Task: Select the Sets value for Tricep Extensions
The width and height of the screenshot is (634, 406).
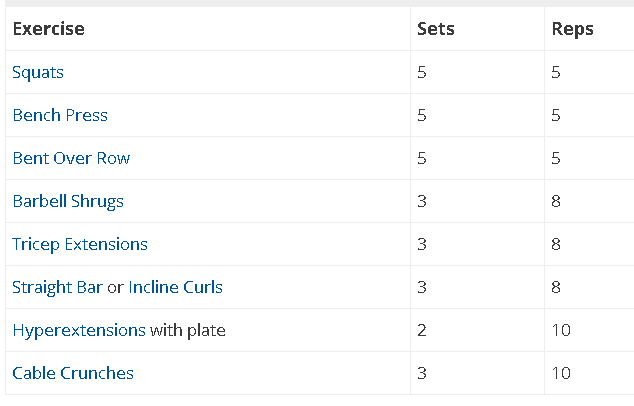Action: click(x=422, y=244)
